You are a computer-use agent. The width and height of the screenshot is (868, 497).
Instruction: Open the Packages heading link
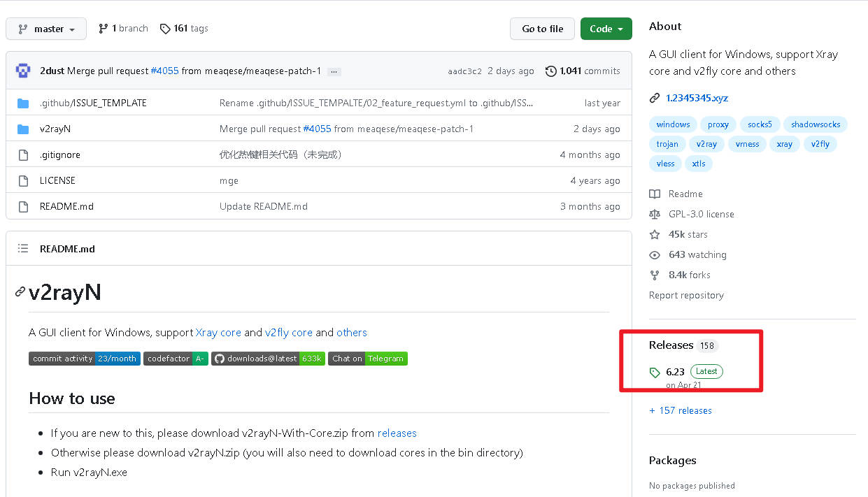pos(672,460)
